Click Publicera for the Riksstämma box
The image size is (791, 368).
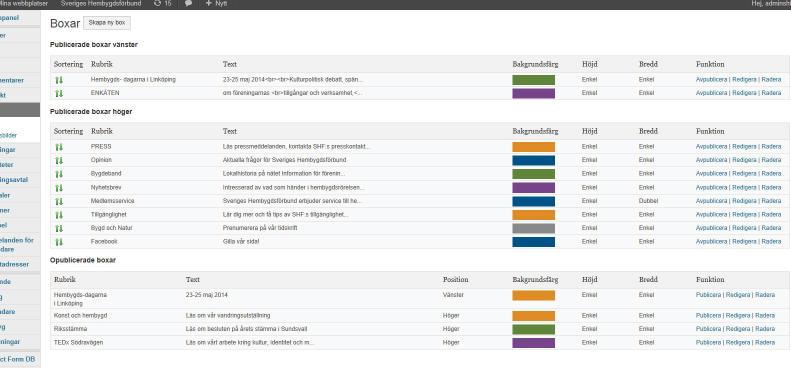coord(708,329)
